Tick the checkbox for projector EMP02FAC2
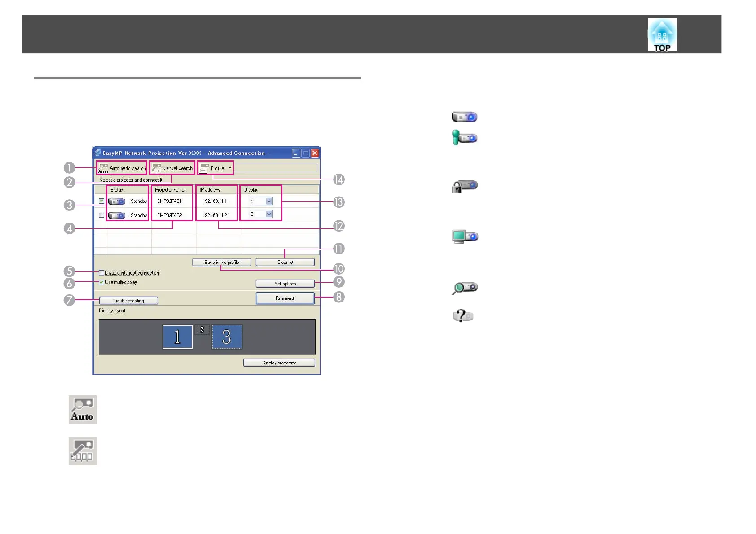 101,215
